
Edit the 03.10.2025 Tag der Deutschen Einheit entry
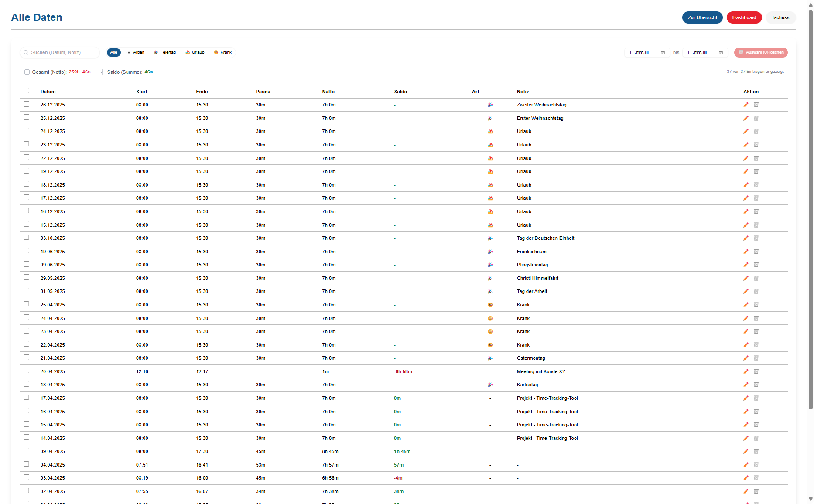pos(746,238)
